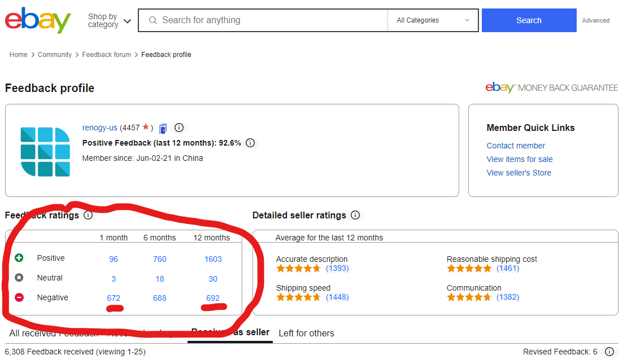Open the seller badge icon next to renogy-us
Viewport: 636px width, 364px height.
pyautogui.click(x=163, y=128)
